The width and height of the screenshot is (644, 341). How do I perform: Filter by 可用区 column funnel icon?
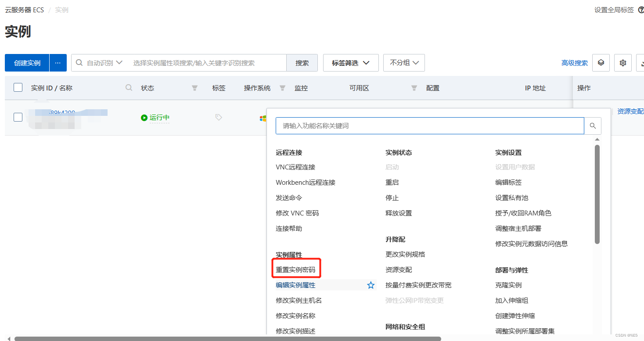[414, 88]
